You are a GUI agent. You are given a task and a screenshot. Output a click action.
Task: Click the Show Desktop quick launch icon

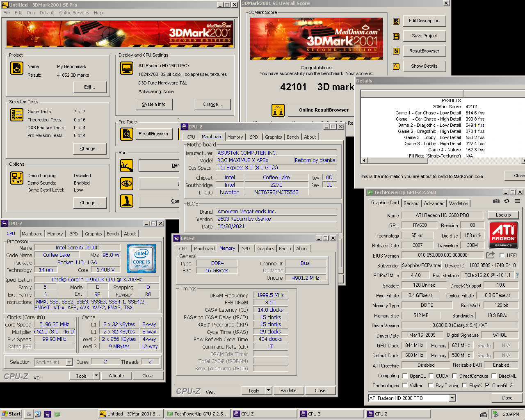(29, 414)
